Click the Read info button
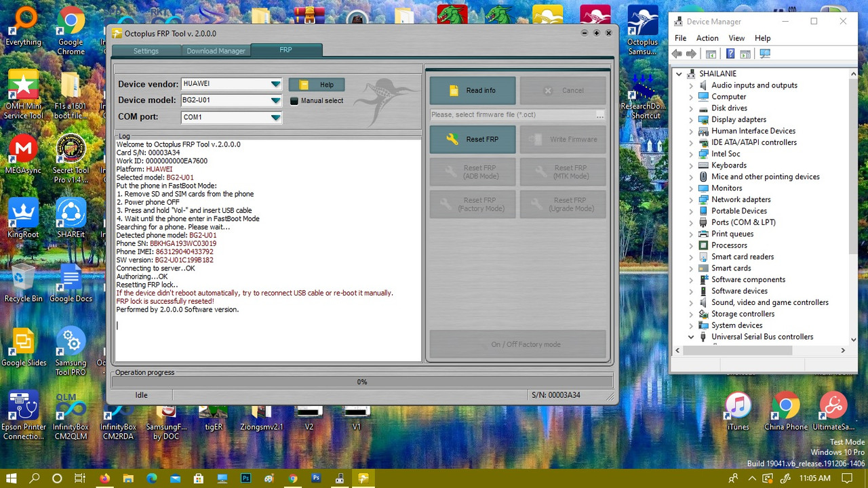The width and height of the screenshot is (868, 488). click(x=473, y=90)
